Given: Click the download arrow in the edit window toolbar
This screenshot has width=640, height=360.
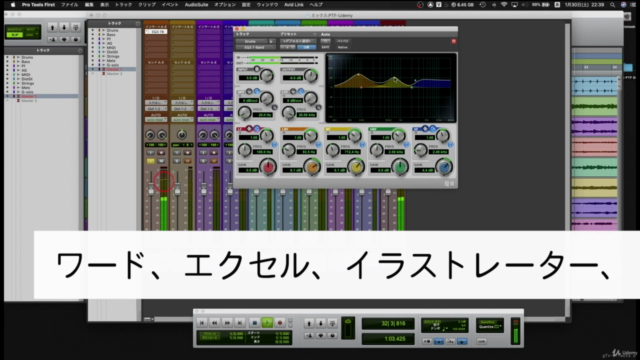Looking at the screenshot, I should point(64,27).
